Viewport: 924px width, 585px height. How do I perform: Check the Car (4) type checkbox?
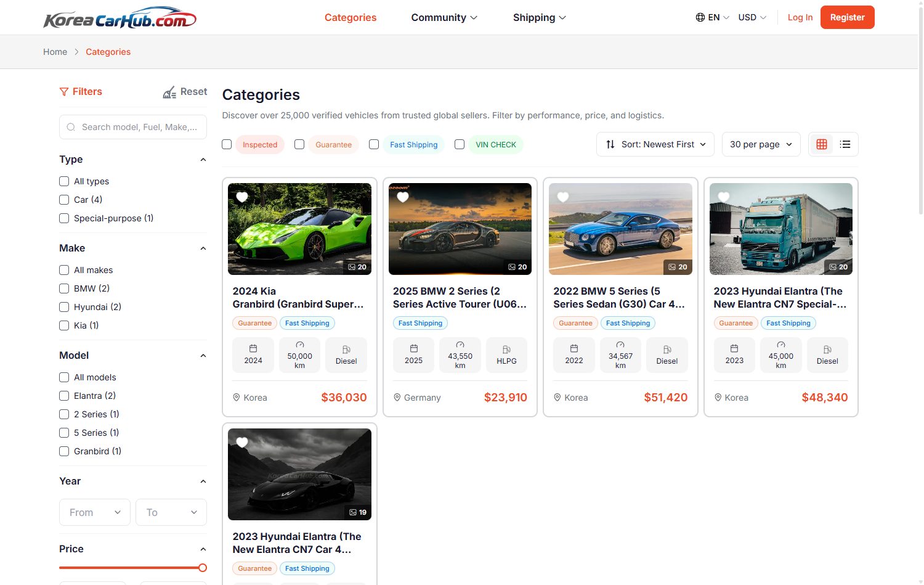tap(64, 200)
